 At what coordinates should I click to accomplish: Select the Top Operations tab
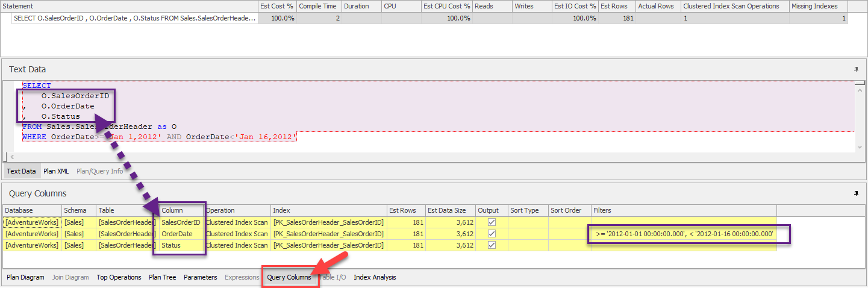point(119,277)
